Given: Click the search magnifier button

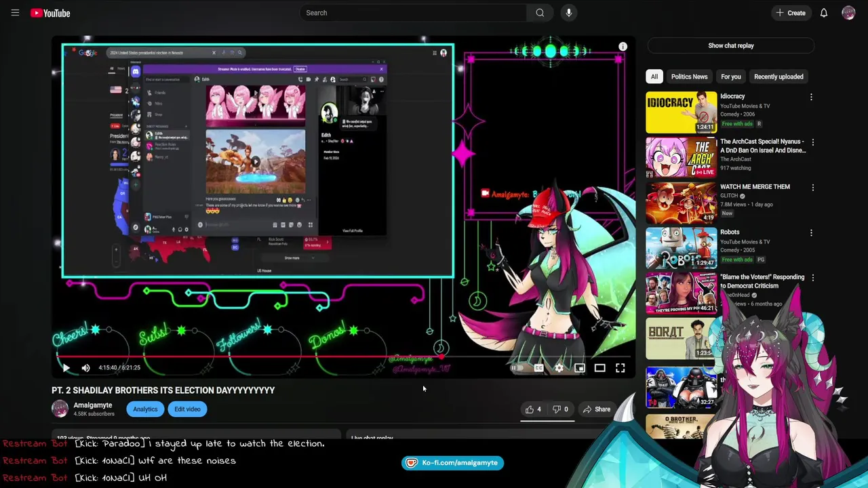Looking at the screenshot, I should pyautogui.click(x=540, y=13).
